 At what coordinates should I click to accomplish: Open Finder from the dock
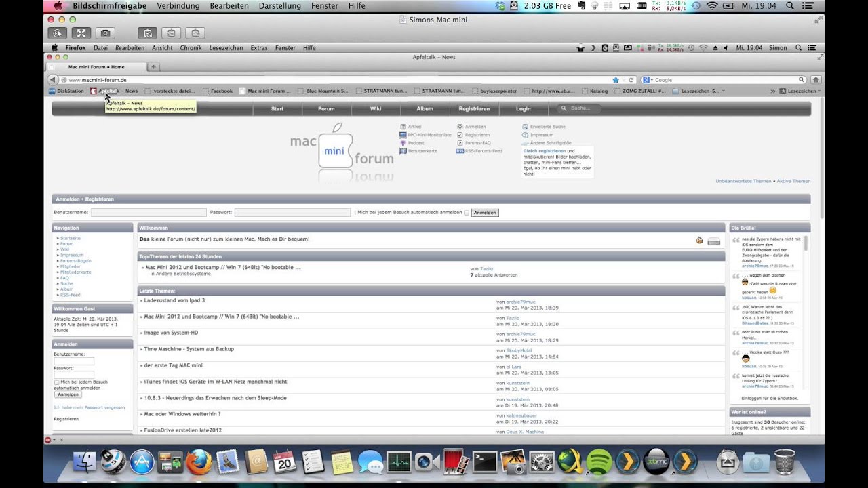click(x=85, y=462)
